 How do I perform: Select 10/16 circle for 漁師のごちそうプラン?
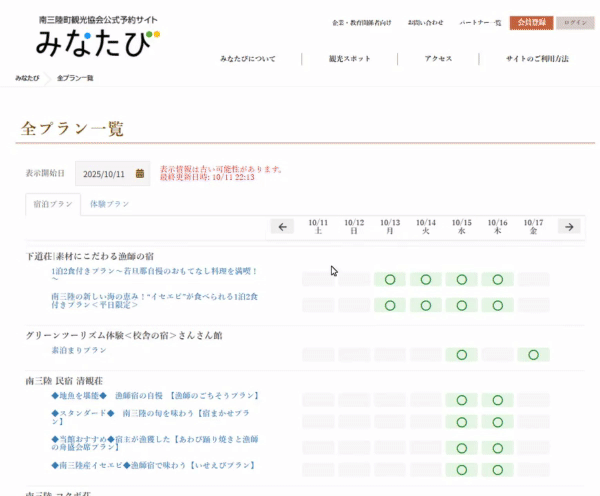tap(497, 400)
